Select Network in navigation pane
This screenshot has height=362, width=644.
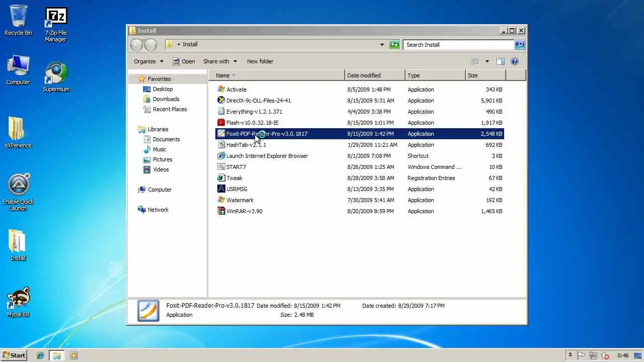(x=158, y=210)
